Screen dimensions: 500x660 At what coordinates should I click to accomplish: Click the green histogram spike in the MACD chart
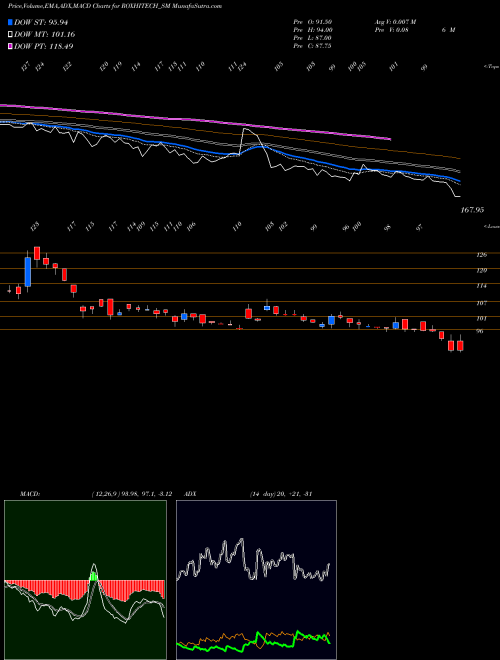coord(94,576)
